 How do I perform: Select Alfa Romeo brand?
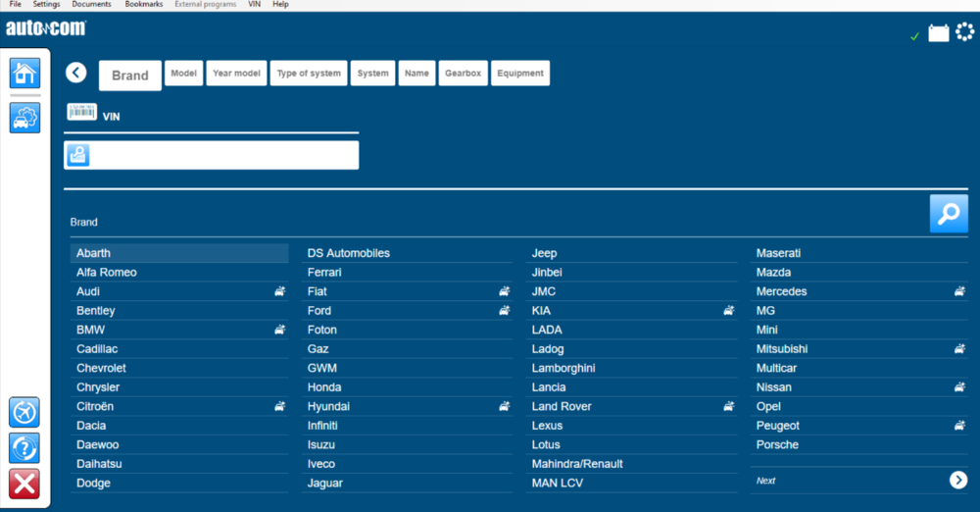179,273
